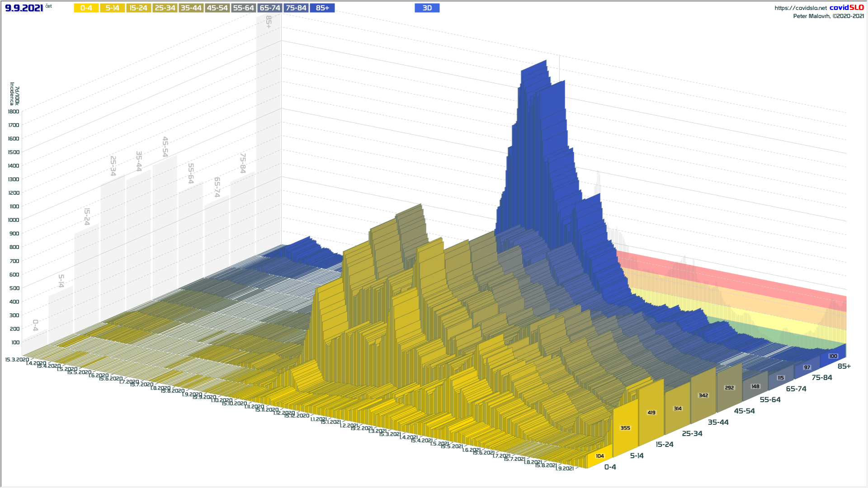Select the 75-84 legend button

pyautogui.click(x=296, y=8)
